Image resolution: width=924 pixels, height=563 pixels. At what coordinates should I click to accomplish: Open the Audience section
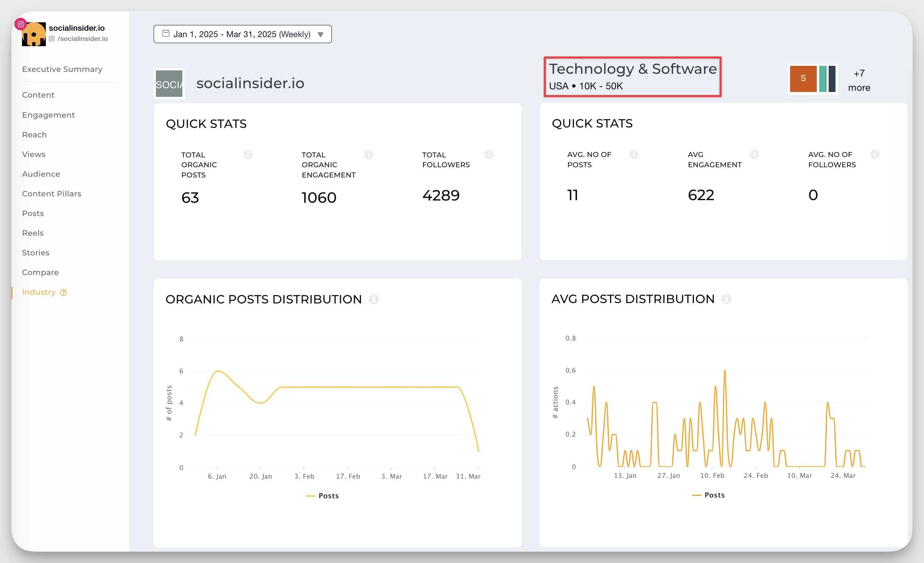pyautogui.click(x=41, y=174)
